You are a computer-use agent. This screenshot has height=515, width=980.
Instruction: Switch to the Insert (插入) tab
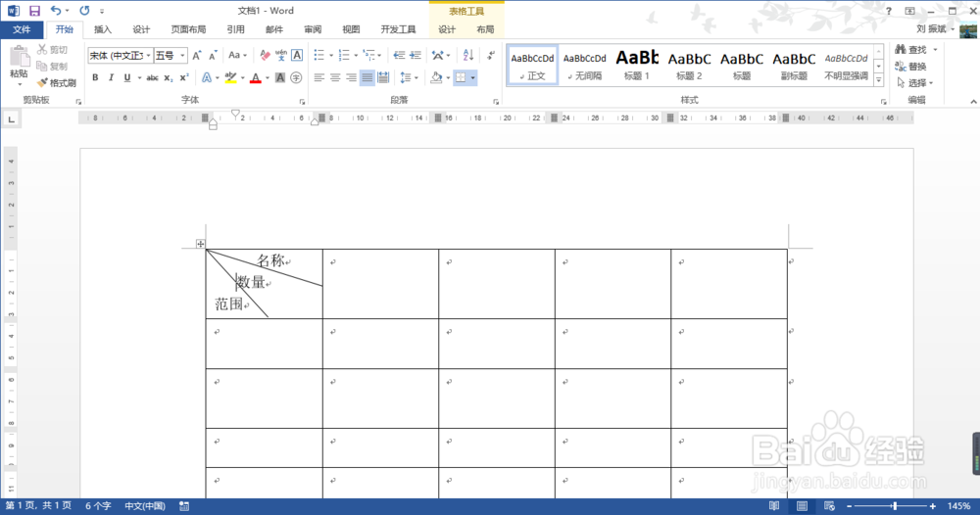[x=103, y=29]
